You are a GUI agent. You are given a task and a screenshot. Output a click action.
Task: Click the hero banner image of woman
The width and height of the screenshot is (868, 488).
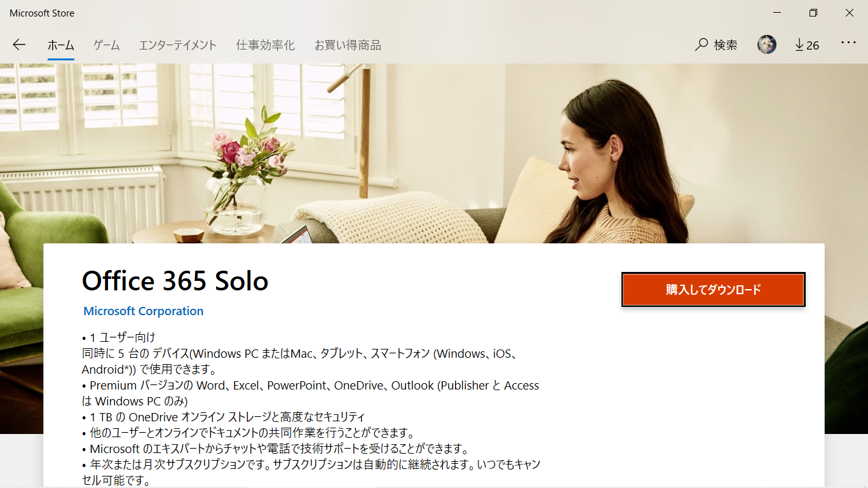click(x=434, y=153)
